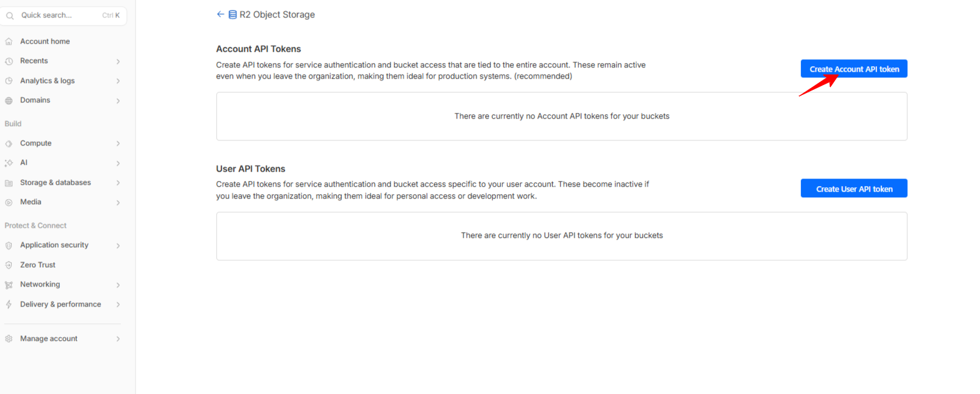This screenshot has height=394, width=980.
Task: Click the Quick search magnifier icon
Action: [x=10, y=16]
